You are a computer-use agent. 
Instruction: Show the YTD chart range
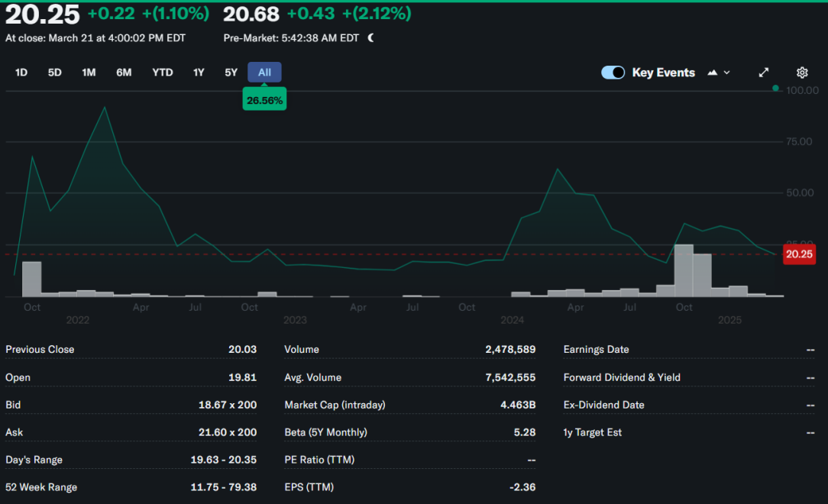[x=163, y=73]
